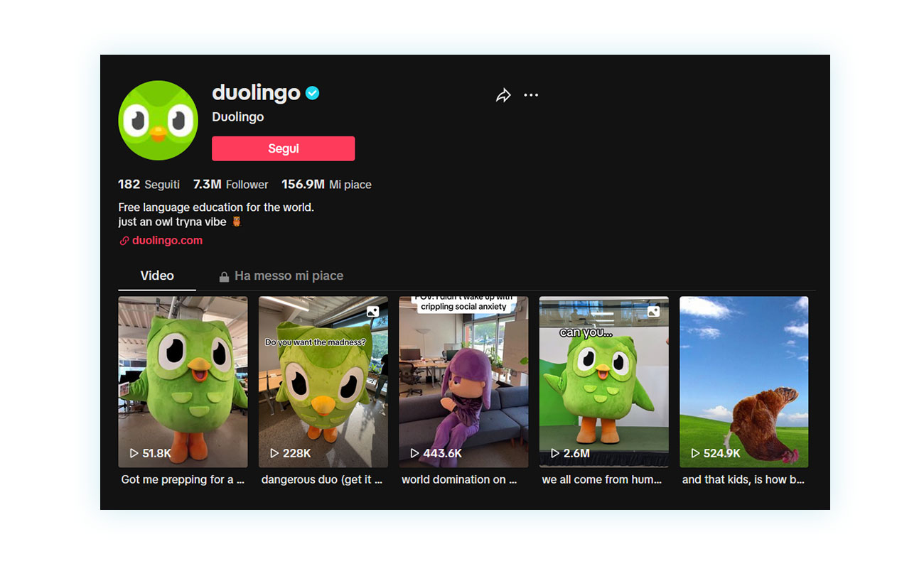Click the 156.9M Mi piace count
Screen dimensions: 924x566
(326, 185)
